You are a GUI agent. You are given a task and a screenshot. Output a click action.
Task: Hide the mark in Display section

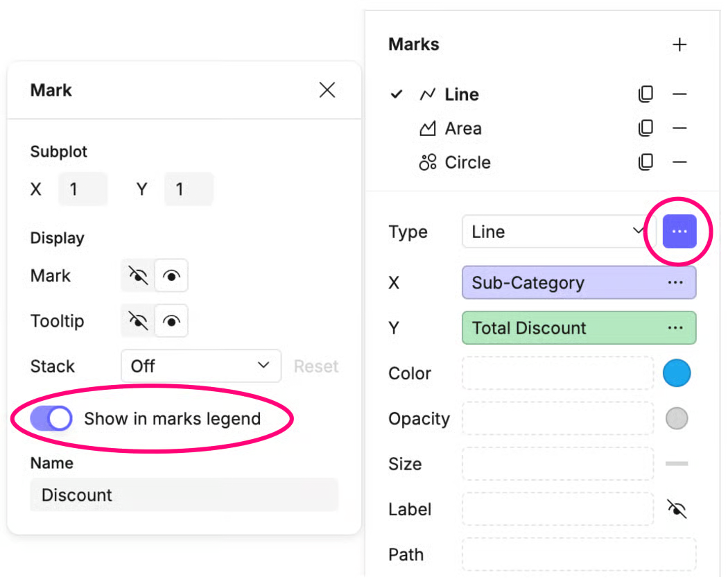(138, 276)
